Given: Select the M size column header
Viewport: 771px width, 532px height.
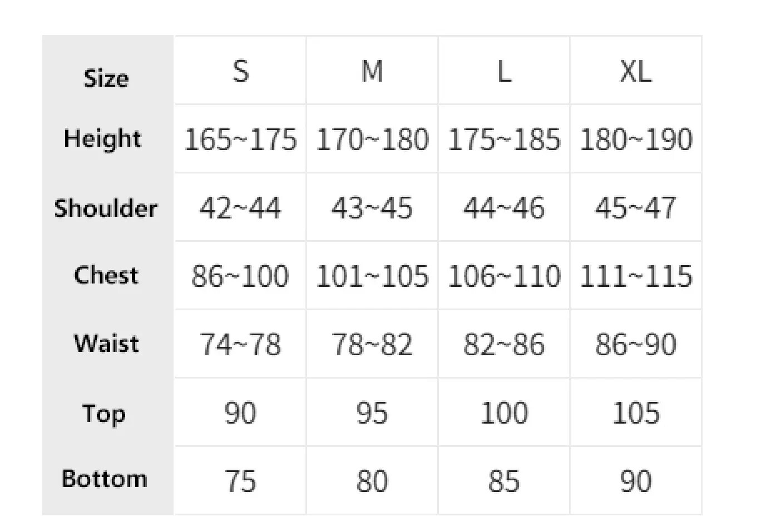Looking at the screenshot, I should point(372,71).
